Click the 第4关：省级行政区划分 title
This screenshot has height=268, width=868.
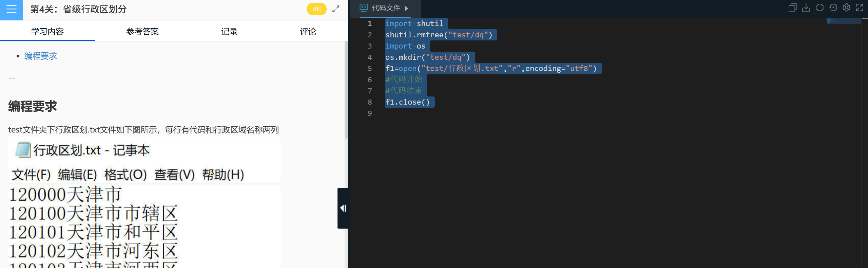78,10
